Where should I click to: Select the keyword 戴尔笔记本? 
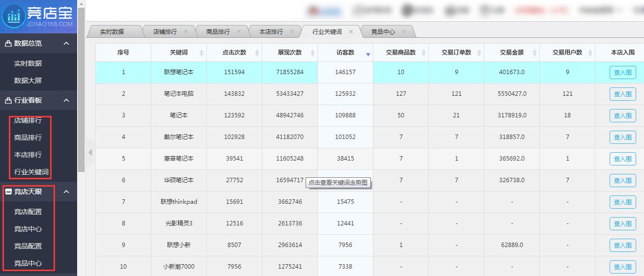pos(179,137)
